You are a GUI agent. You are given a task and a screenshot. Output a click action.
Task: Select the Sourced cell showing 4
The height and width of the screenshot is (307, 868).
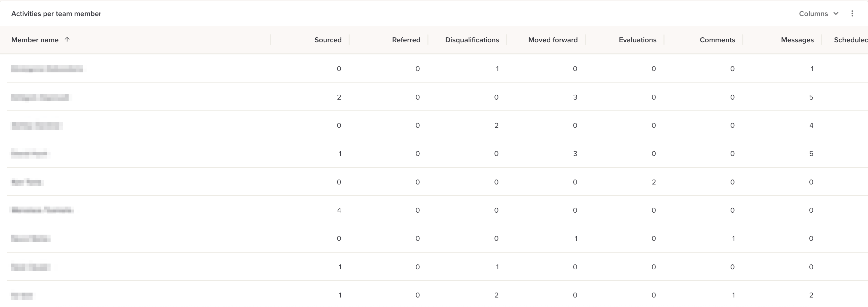coord(339,210)
